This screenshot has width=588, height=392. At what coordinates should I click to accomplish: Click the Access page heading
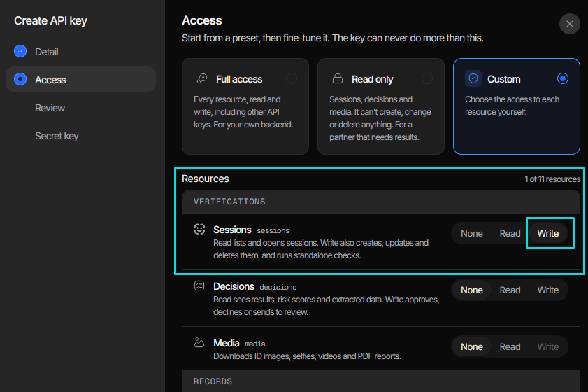coord(202,20)
